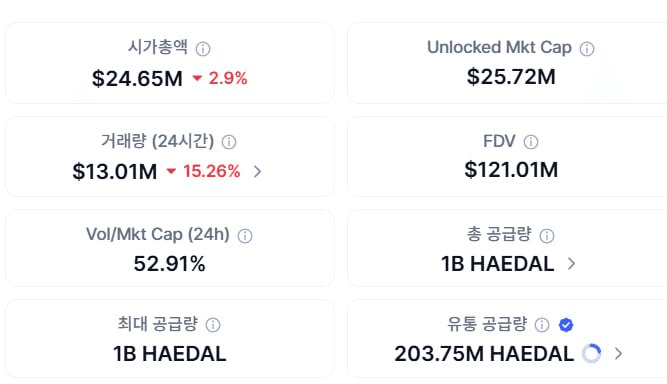This screenshot has height=384, width=667.
Task: Click info icon next to 시가총액
Action: (203, 49)
